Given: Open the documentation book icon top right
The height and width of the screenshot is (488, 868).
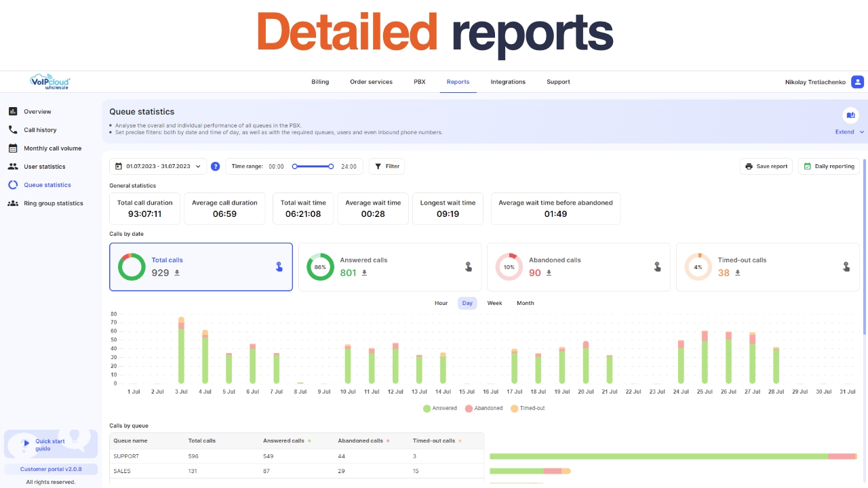Looking at the screenshot, I should point(851,115).
